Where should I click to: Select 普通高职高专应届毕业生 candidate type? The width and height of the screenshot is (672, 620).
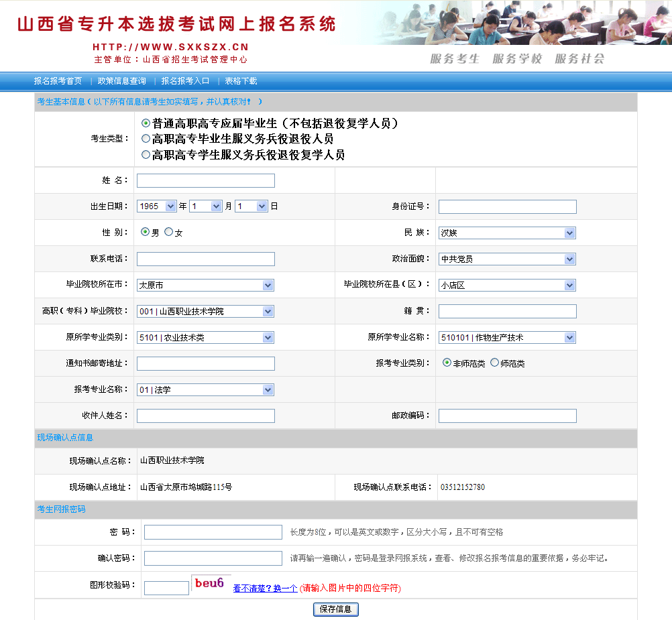pyautogui.click(x=146, y=123)
